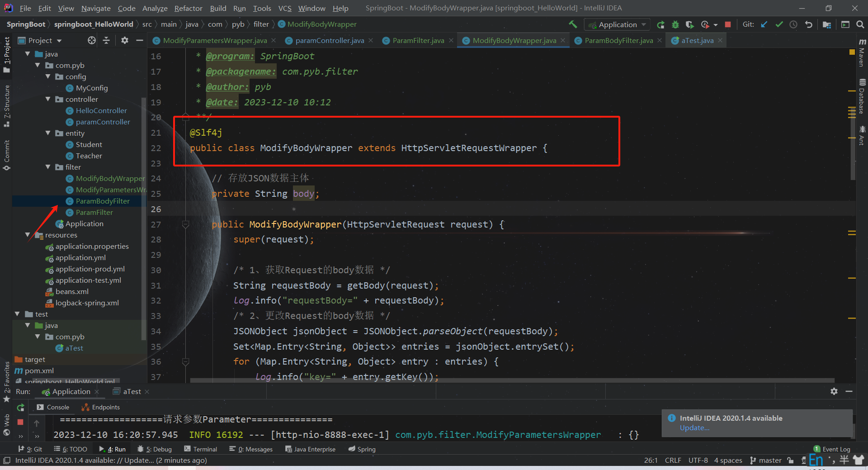Stop the running application in toolbar
This screenshot has height=470, width=868.
(728, 24)
